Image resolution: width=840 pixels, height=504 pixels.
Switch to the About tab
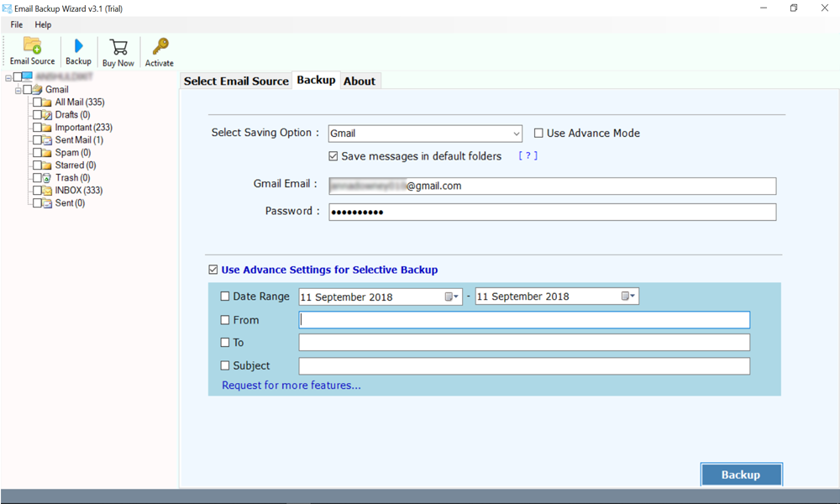(x=360, y=81)
